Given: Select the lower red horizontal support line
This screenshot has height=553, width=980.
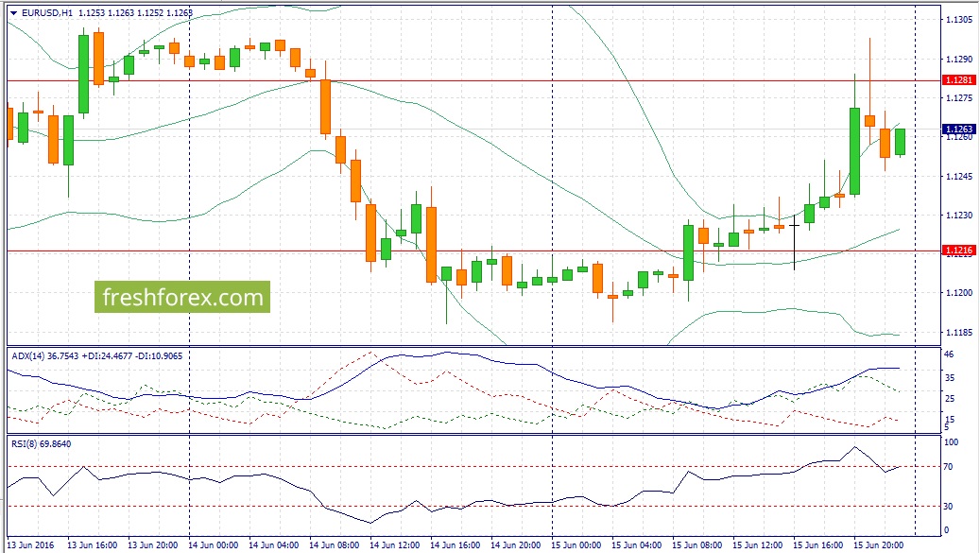Looking at the screenshot, I should (473, 251).
